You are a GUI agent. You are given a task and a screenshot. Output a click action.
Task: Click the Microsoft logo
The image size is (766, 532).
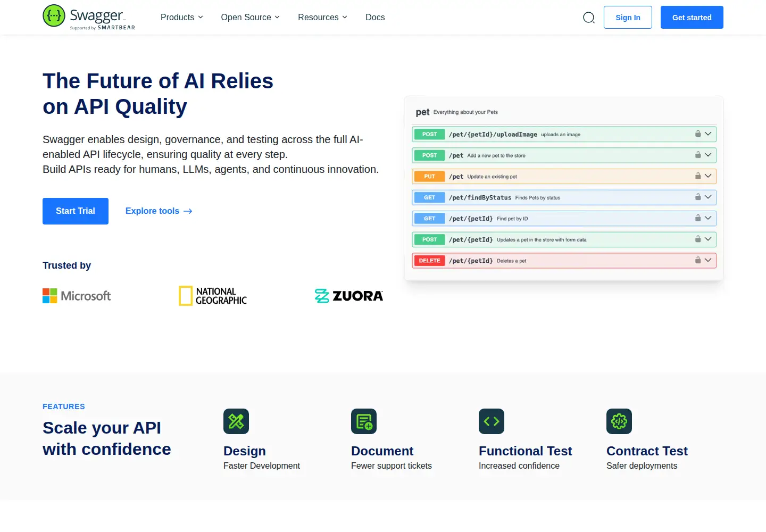[77, 296]
